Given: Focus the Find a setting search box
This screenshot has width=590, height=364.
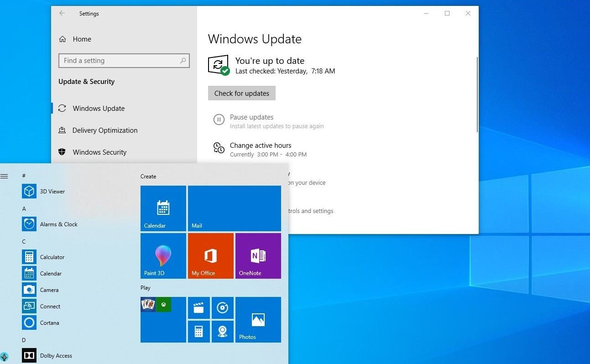Looking at the screenshot, I should pos(124,61).
